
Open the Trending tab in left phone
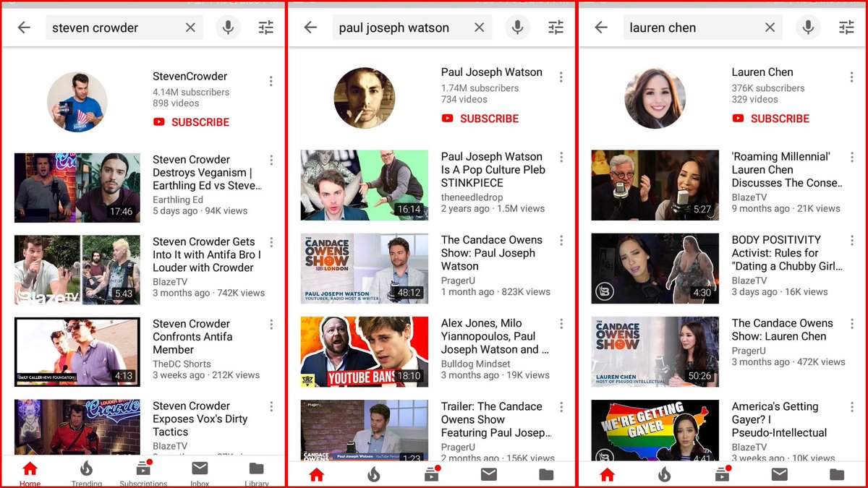87,474
